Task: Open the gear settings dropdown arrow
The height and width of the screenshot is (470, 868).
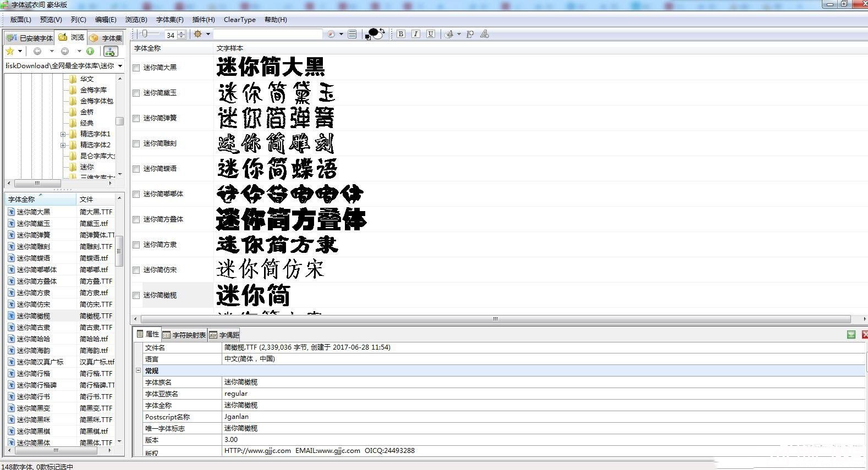Action: coord(208,34)
